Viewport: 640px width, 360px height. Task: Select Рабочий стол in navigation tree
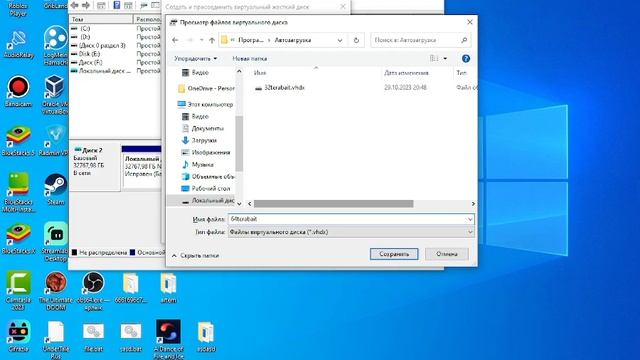tap(206, 189)
